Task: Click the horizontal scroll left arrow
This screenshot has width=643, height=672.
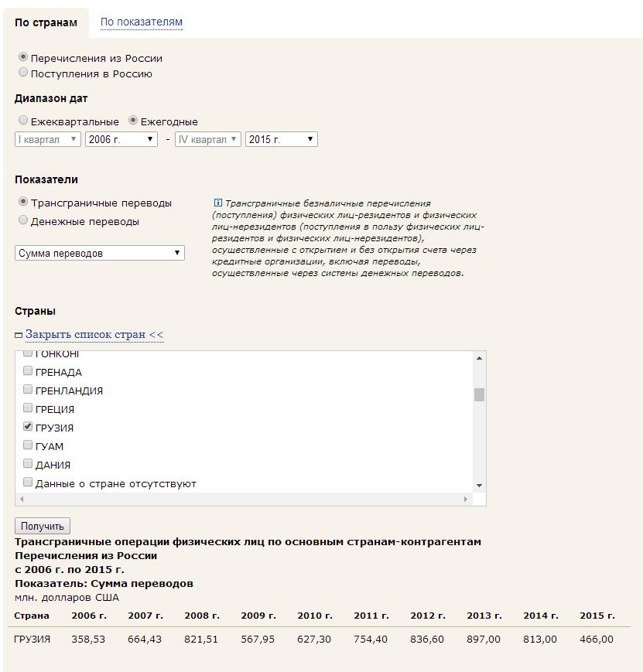Action: coord(22,499)
